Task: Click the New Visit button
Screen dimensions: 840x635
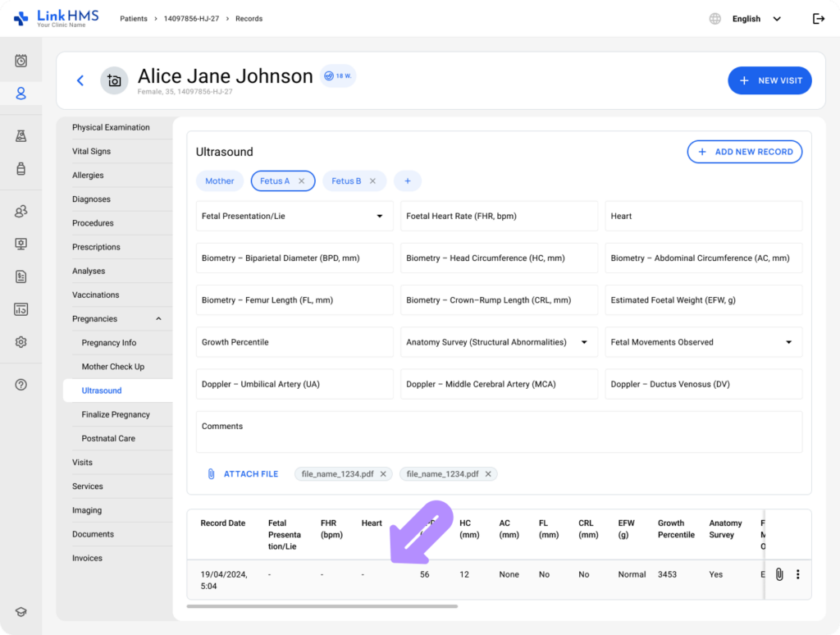Action: [769, 80]
